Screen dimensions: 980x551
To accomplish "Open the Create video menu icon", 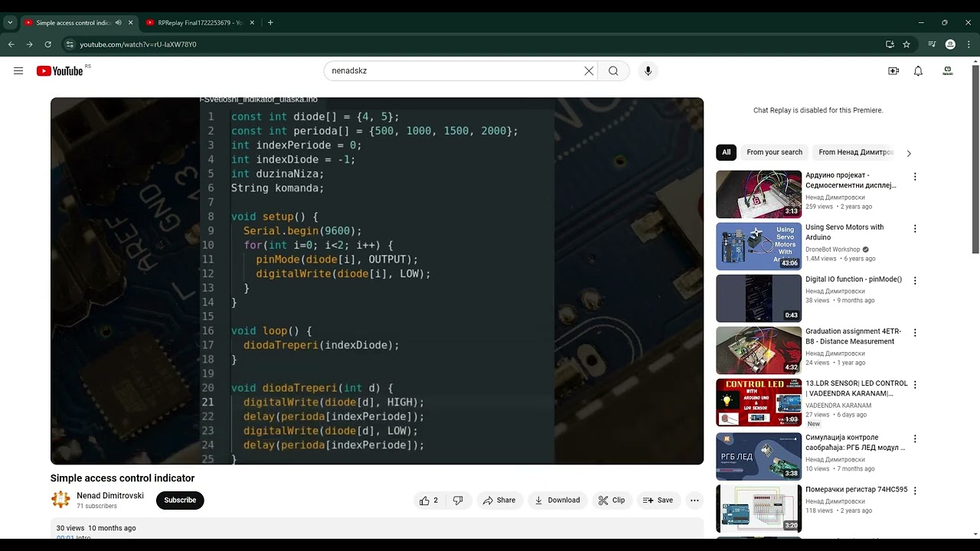I will (x=893, y=71).
